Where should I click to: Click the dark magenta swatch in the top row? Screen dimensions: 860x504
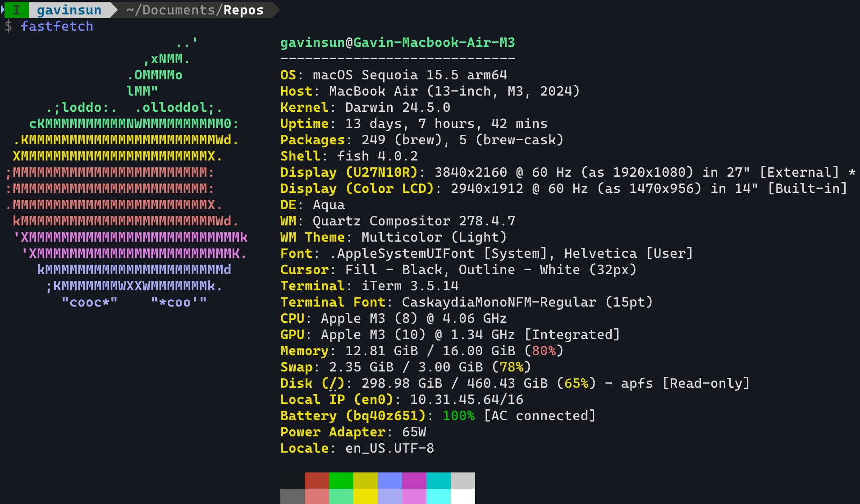click(x=414, y=481)
